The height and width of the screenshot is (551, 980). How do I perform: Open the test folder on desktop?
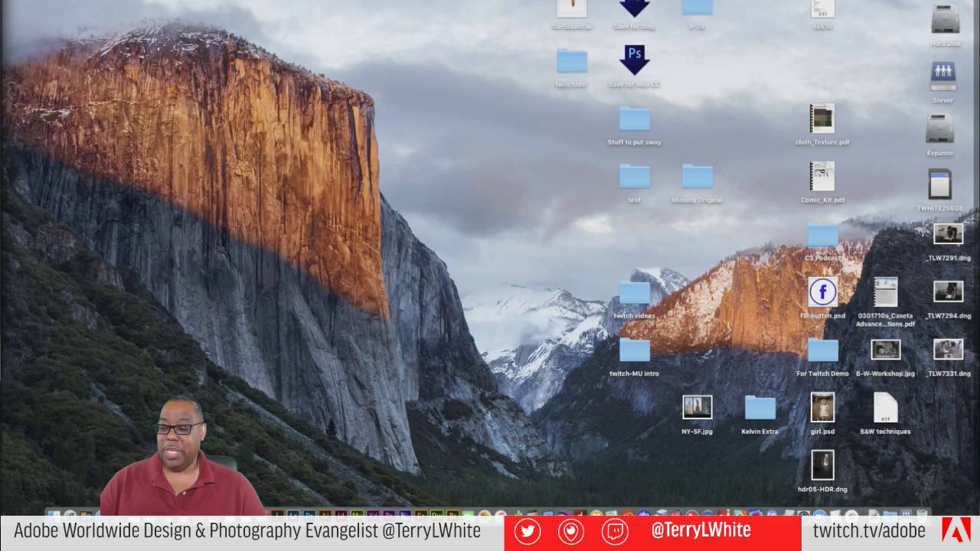tap(635, 176)
